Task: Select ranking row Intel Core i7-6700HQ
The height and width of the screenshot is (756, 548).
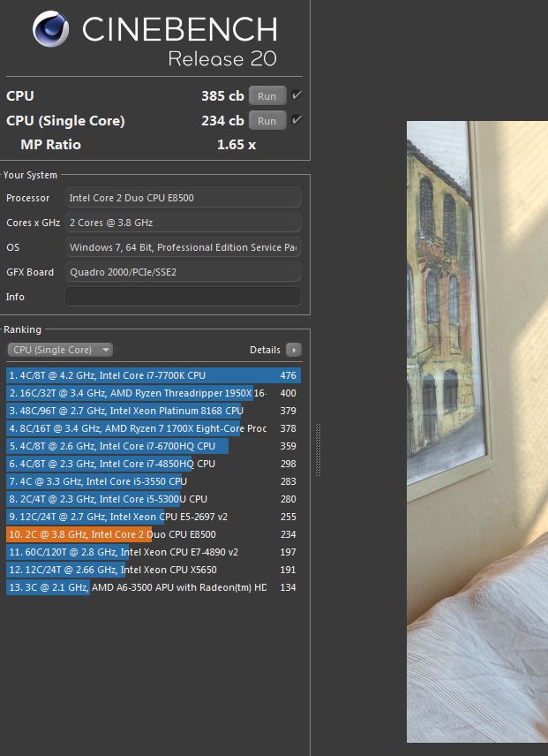Action: point(154,446)
